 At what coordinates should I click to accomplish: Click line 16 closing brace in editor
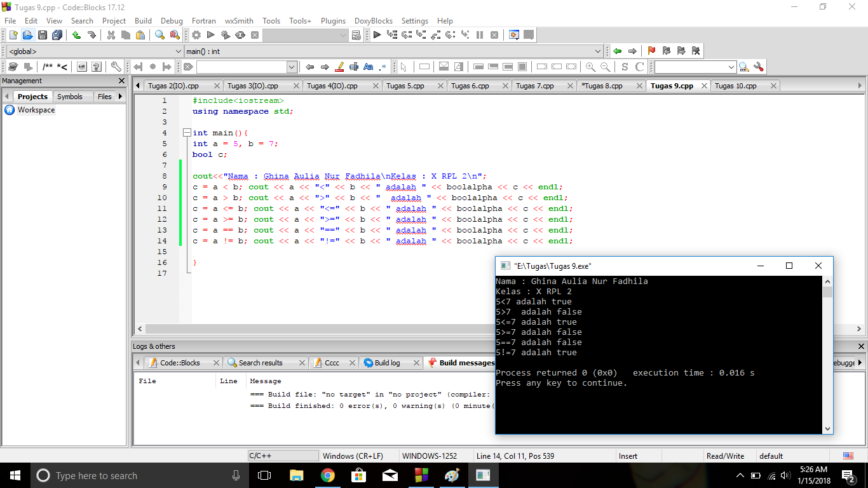(194, 262)
